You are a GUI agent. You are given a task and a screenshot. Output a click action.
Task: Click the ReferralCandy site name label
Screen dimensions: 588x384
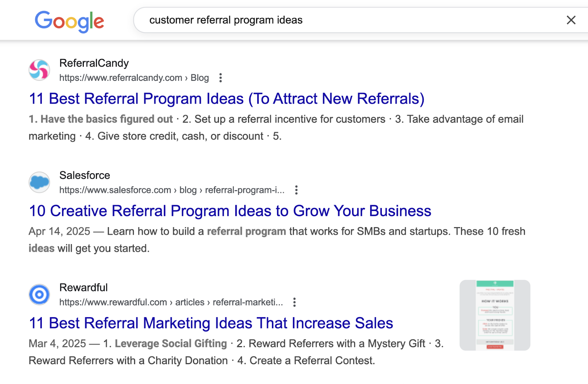tap(94, 63)
